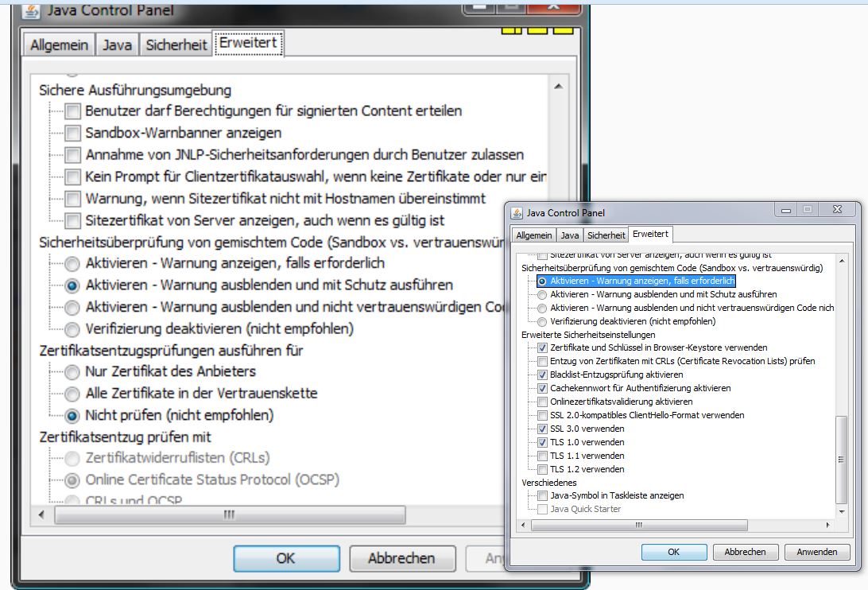Select Warnung ausblenden und nicht vertrauenswürdigen Code, large window

(x=72, y=308)
